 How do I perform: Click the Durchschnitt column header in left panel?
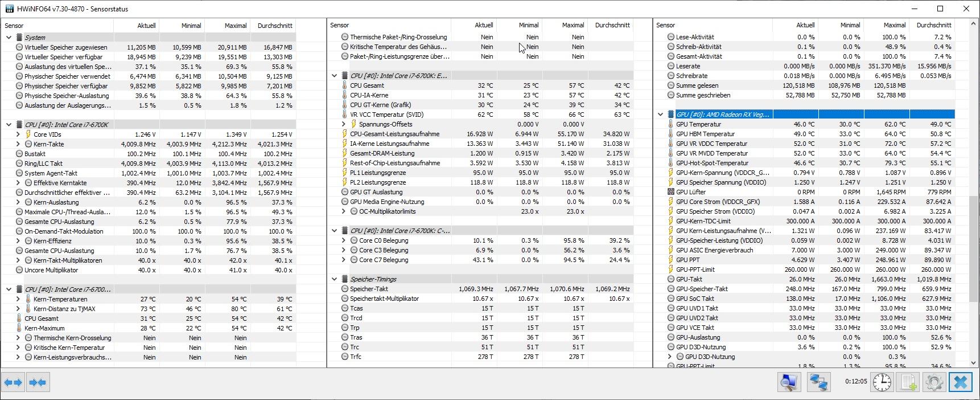pos(273,26)
